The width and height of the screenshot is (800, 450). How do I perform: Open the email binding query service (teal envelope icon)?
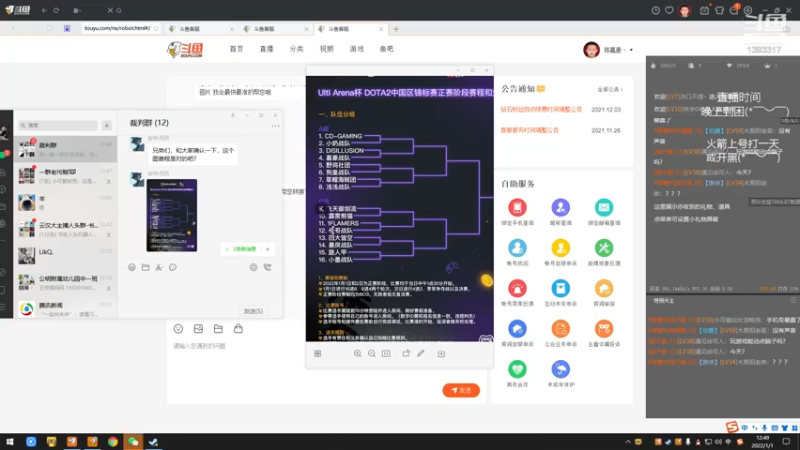pos(604,208)
